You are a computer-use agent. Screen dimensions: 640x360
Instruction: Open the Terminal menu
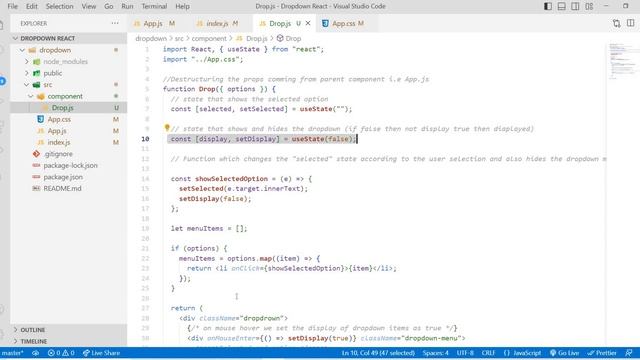coord(154,6)
